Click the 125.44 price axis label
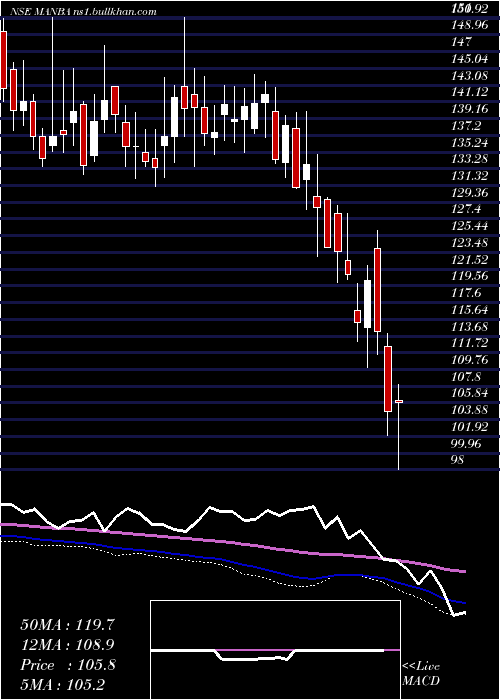Viewport: 500px width, 700px height. point(470,226)
